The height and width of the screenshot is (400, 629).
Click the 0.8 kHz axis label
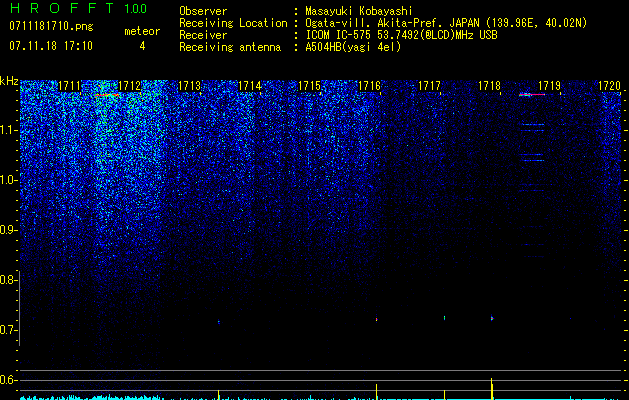coord(9,280)
